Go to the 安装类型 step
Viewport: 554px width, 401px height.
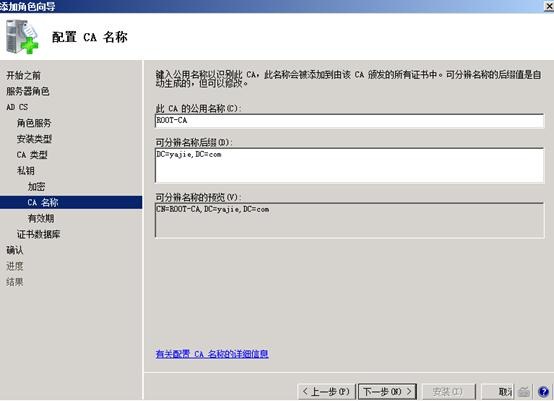[x=34, y=139]
